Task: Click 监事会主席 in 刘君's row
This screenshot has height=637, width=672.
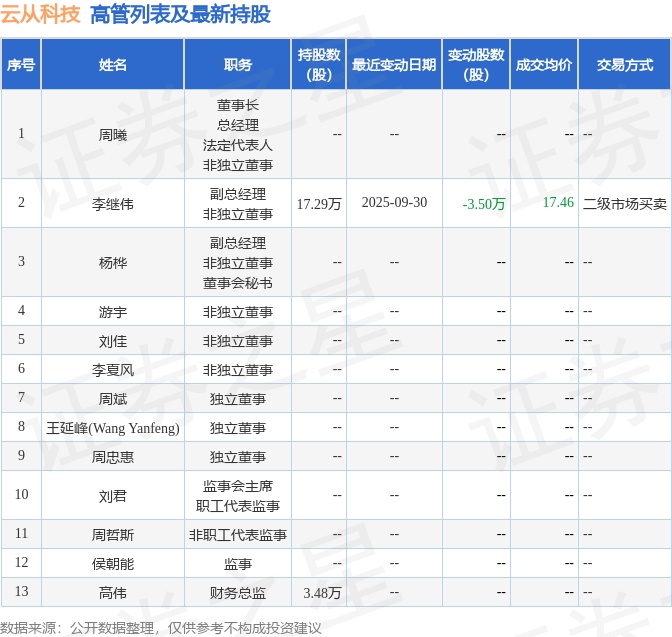Action: tap(238, 486)
